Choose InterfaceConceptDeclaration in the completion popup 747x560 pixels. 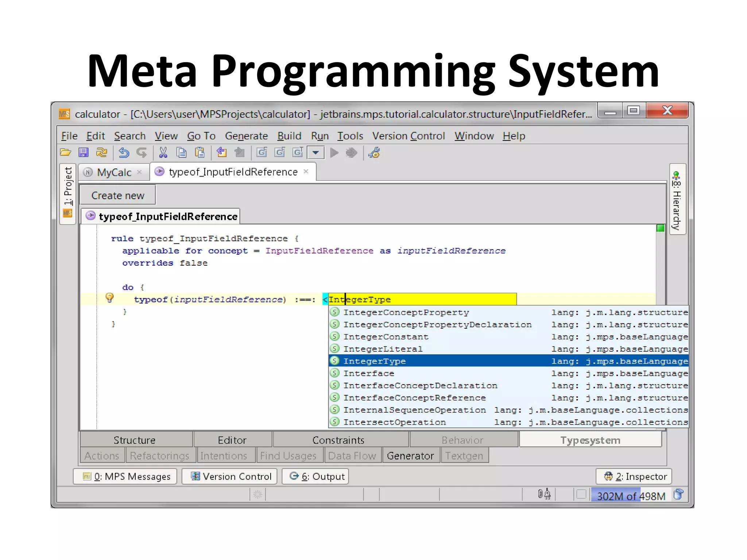click(x=420, y=386)
